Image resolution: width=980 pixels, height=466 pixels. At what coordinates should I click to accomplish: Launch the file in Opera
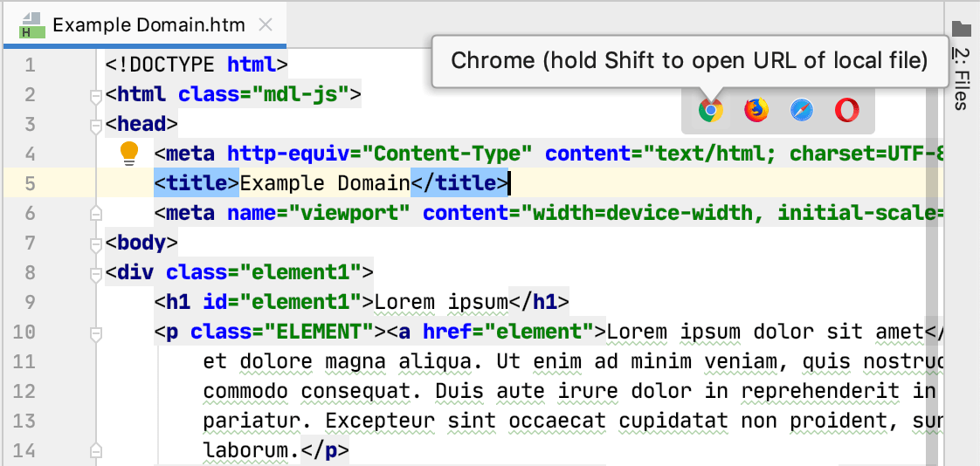click(846, 110)
